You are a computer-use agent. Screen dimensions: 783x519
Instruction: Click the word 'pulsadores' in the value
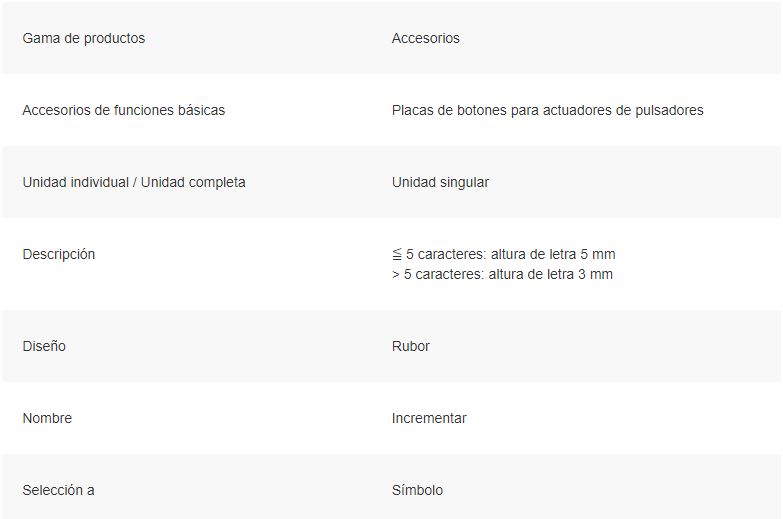point(669,110)
